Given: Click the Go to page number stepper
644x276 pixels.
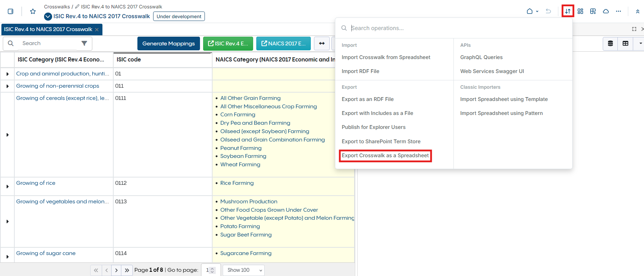Looking at the screenshot, I should coord(212,270).
